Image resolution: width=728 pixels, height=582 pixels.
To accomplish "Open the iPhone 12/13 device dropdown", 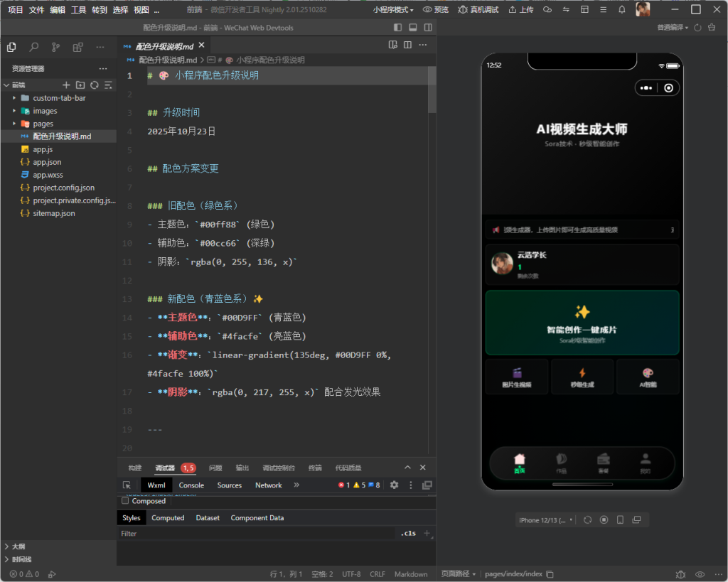I will coord(542,519).
